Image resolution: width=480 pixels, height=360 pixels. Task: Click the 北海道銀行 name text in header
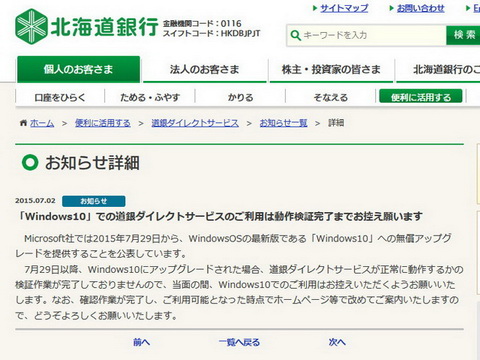click(x=104, y=27)
